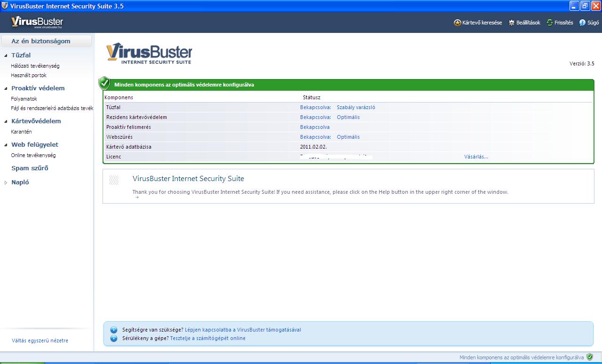Click the Kártevő keresése scan icon
602x364 pixels.
click(x=457, y=23)
